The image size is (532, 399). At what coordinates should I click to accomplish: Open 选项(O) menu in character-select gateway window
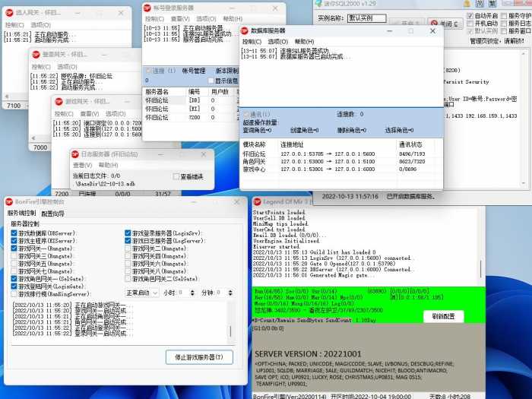(41, 25)
